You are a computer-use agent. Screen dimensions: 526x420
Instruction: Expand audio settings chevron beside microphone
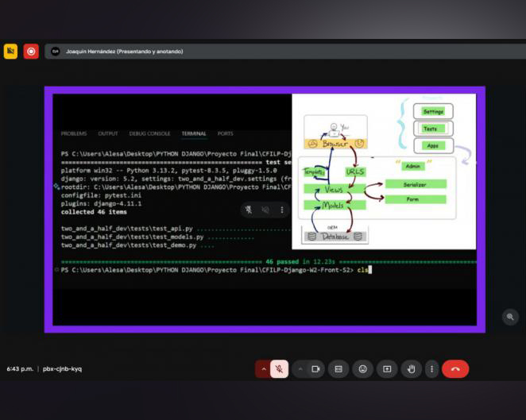[x=263, y=368]
